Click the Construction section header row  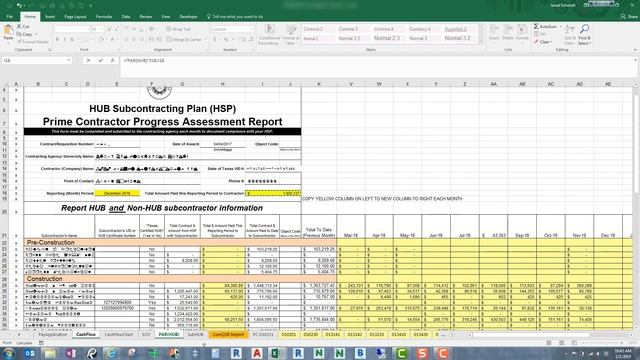[180, 279]
